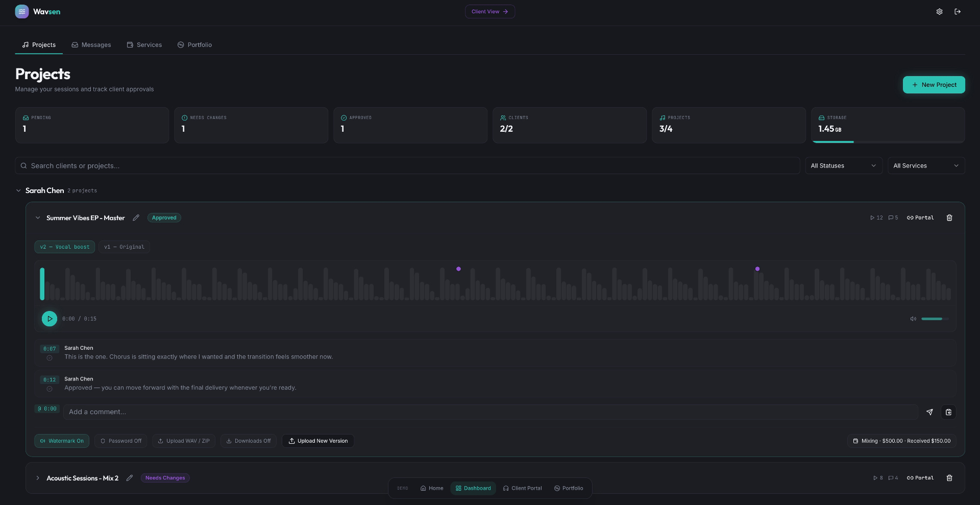980x505 pixels.
Task: Create a New Project
Action: [x=934, y=85]
